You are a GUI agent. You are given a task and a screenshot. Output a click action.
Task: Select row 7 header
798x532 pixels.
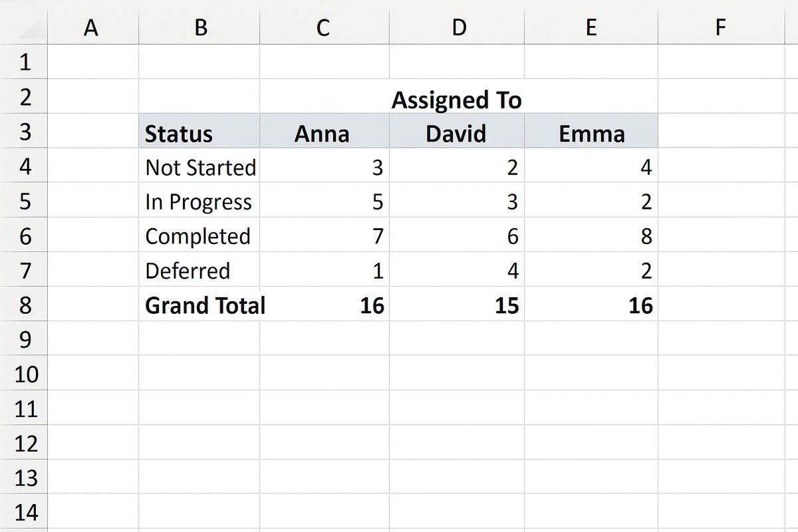coord(24,269)
